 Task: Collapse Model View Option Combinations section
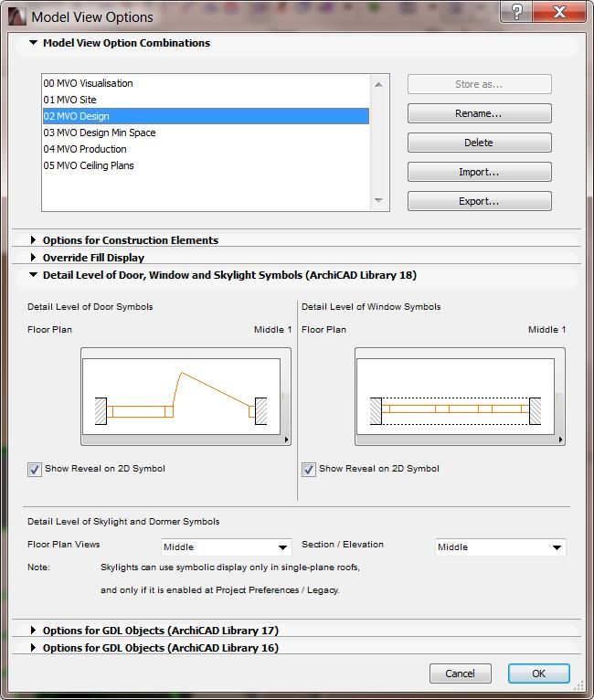(x=33, y=43)
